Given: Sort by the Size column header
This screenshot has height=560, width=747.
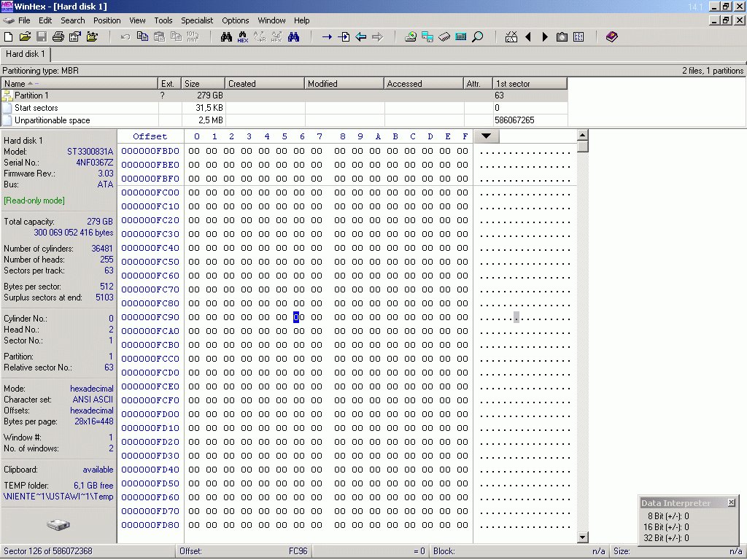Looking at the screenshot, I should (203, 84).
